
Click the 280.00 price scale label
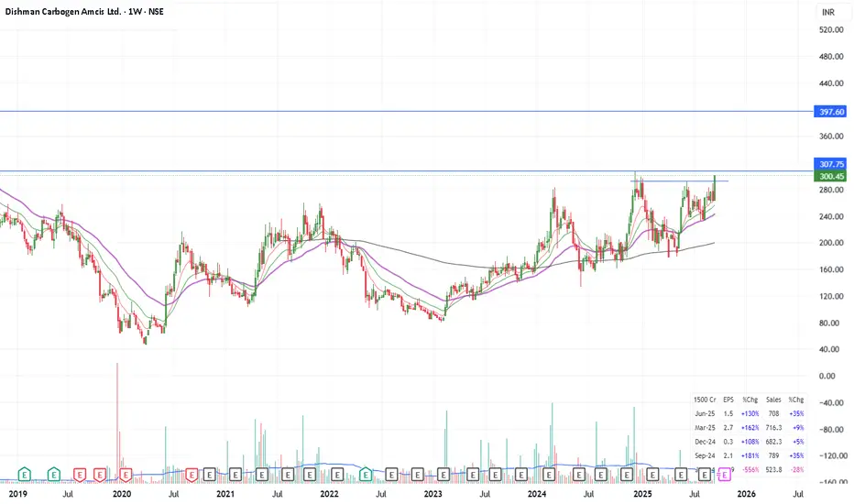(831, 190)
